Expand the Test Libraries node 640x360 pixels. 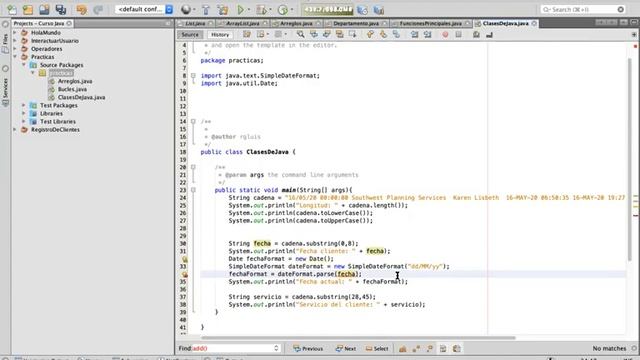[x=24, y=122]
